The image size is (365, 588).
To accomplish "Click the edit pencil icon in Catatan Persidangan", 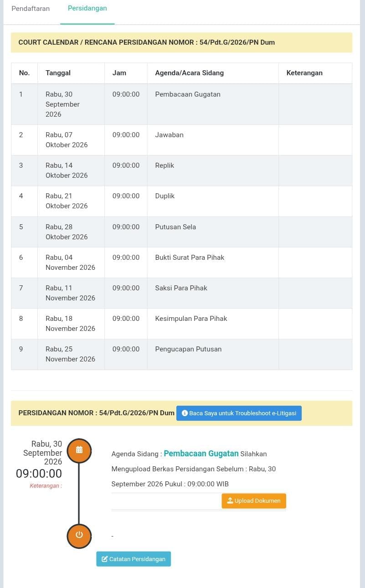I will (104, 559).
